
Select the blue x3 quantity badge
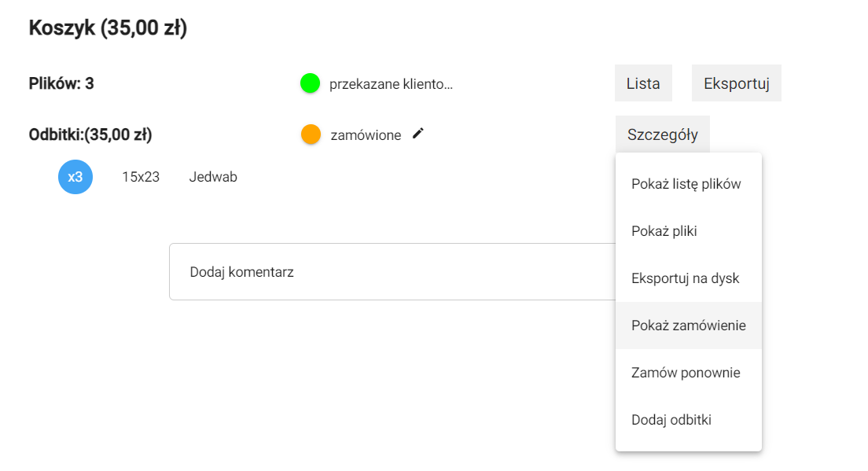click(75, 177)
